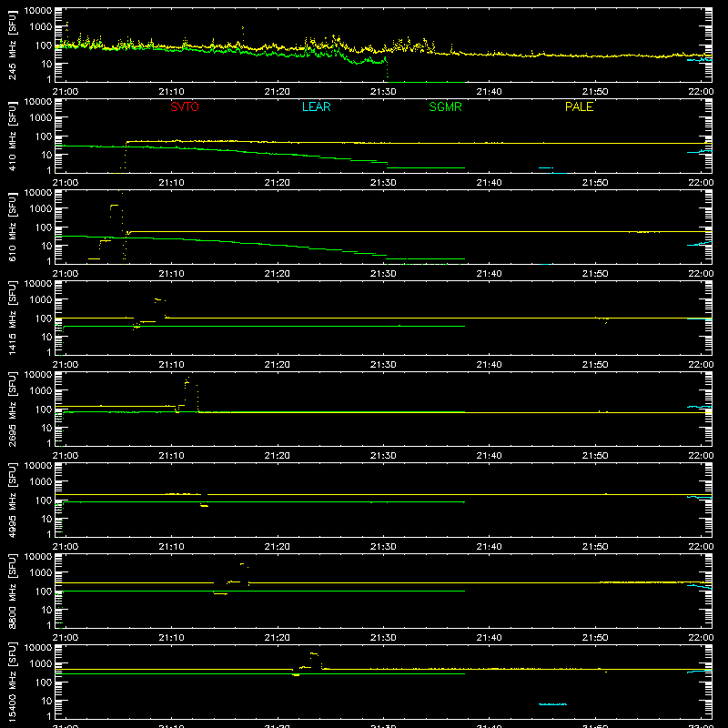
Task: Click the yellow burst peak in 1415 MHz plot
Action: pos(158,299)
